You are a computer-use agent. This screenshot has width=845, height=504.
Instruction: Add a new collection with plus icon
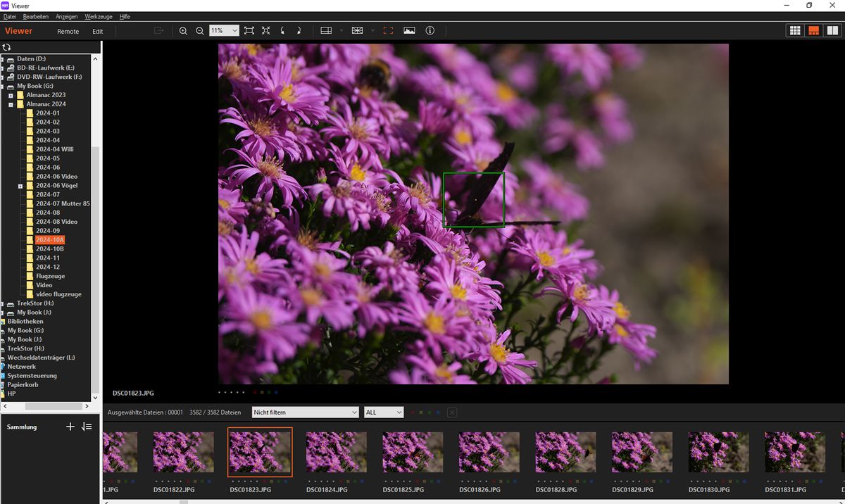point(70,427)
